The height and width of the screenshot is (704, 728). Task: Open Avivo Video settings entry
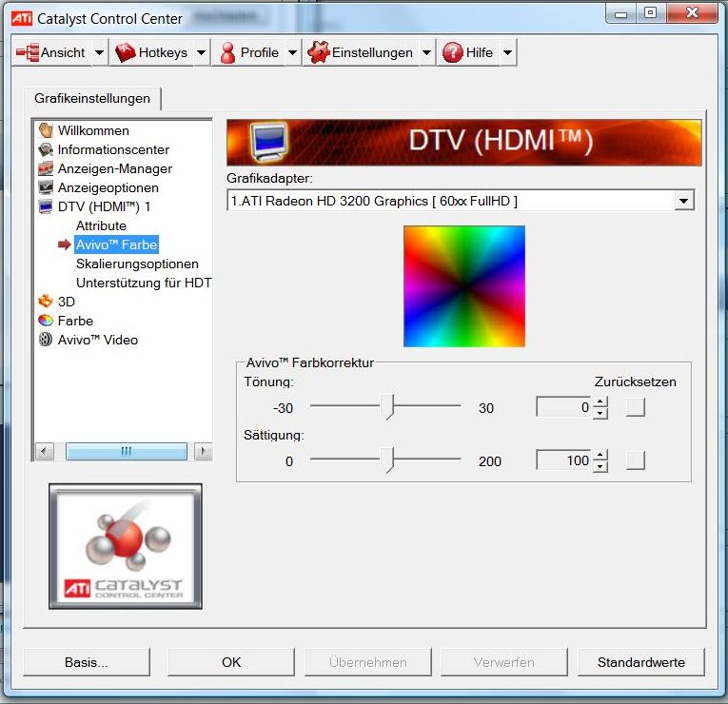[97, 340]
